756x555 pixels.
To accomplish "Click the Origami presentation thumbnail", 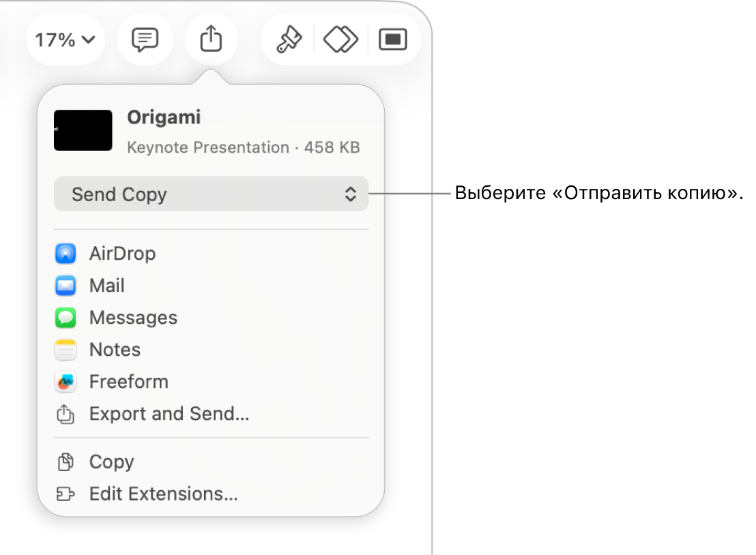I will click(83, 130).
